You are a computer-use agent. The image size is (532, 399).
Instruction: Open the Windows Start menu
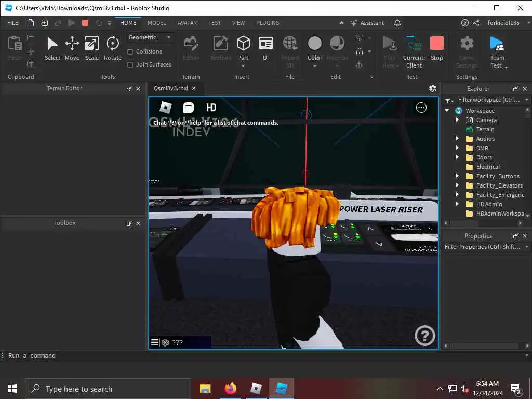pyautogui.click(x=12, y=389)
